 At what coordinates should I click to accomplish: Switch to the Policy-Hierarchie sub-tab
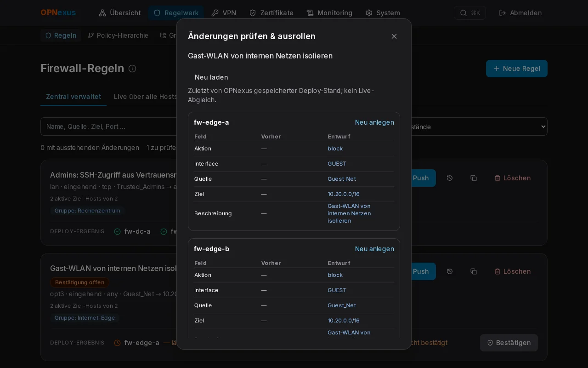(x=118, y=35)
